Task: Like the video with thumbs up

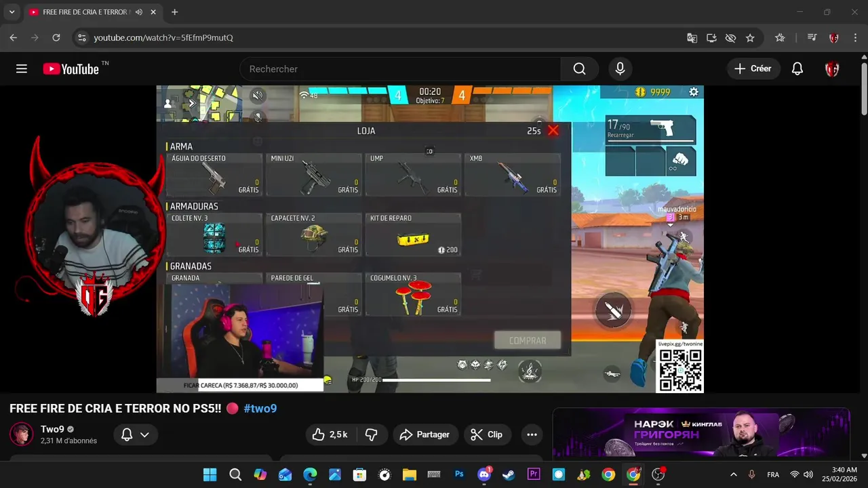Action: pyautogui.click(x=330, y=434)
